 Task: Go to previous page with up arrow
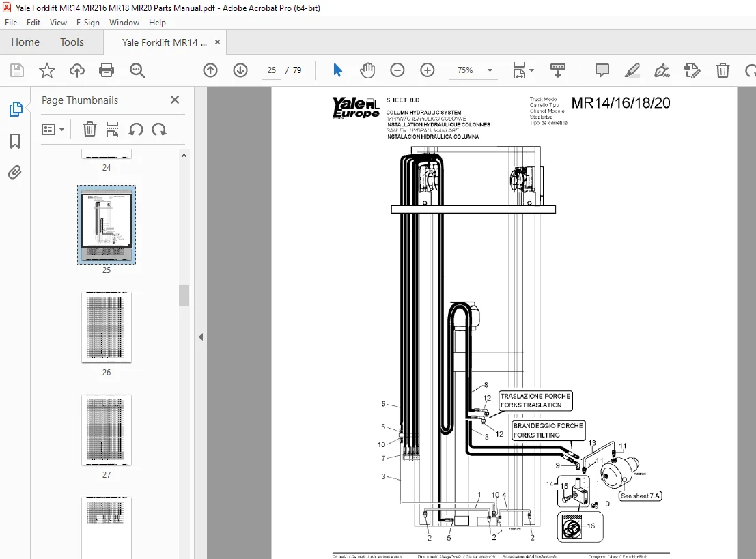pos(210,70)
